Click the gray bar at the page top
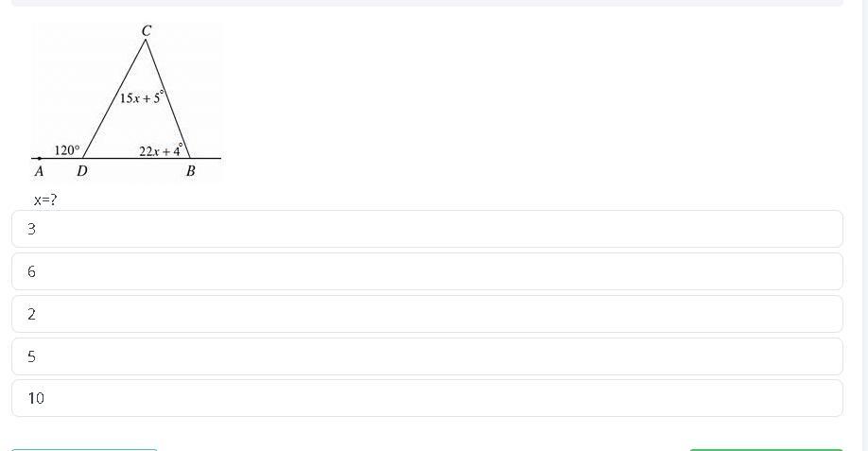Screen dimensions: 868x451 426,3
